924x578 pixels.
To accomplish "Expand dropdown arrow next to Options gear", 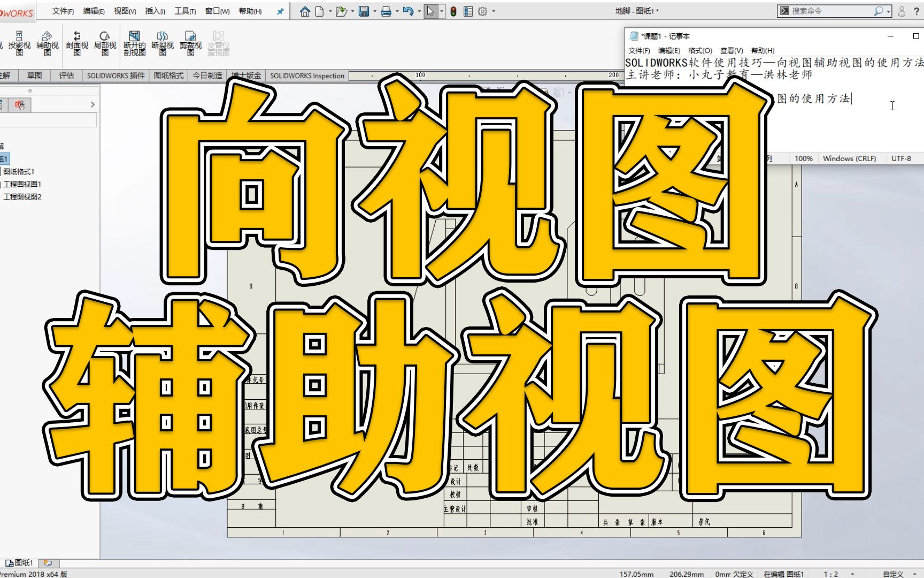I will pyautogui.click(x=493, y=11).
